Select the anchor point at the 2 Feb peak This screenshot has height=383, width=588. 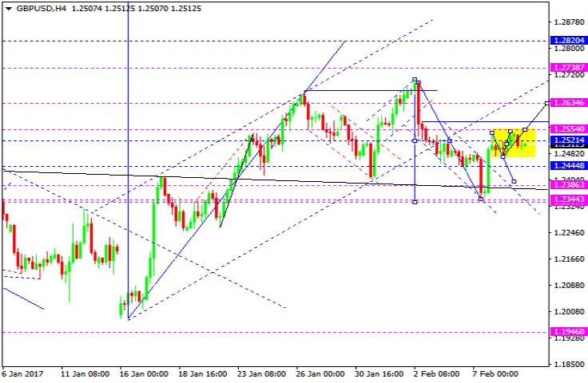tap(415, 79)
